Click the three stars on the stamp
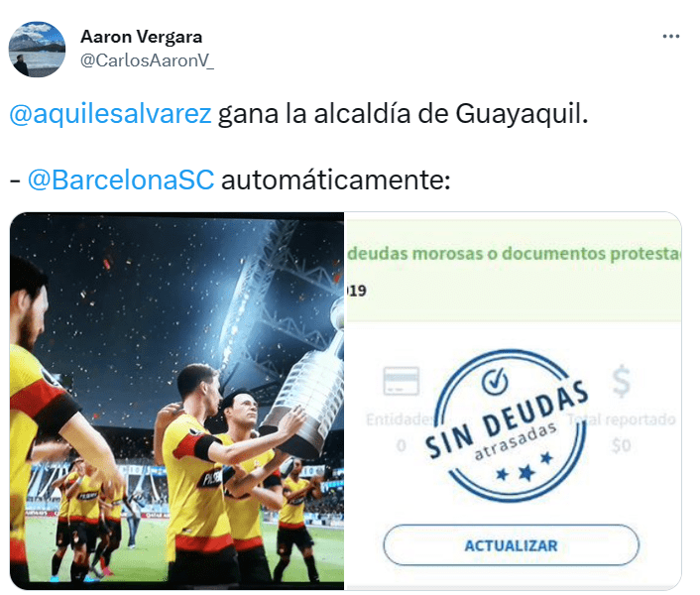 click(x=525, y=469)
